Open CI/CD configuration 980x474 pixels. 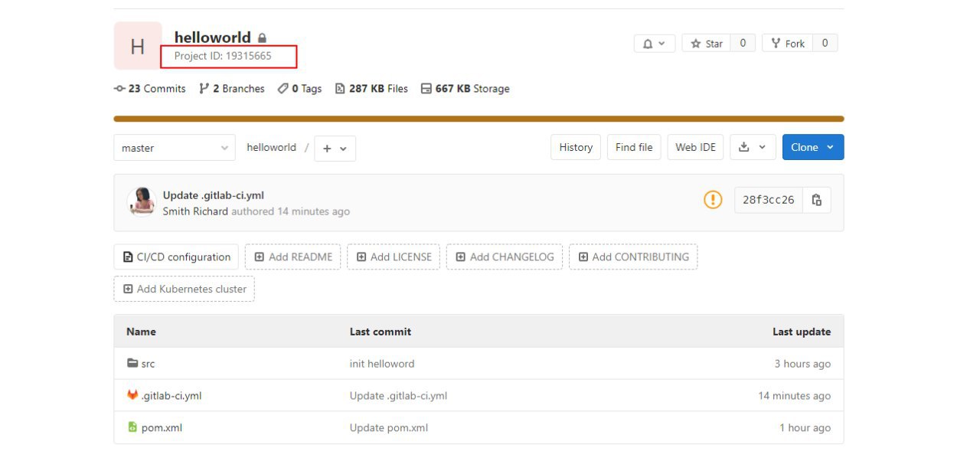pyautogui.click(x=176, y=257)
